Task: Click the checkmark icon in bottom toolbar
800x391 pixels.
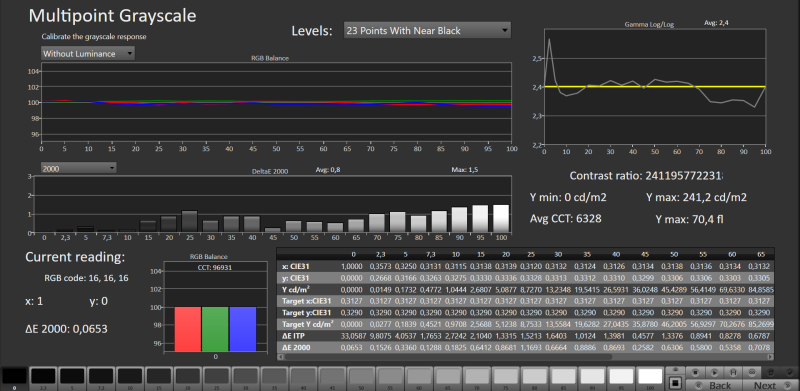Action: 790,373
